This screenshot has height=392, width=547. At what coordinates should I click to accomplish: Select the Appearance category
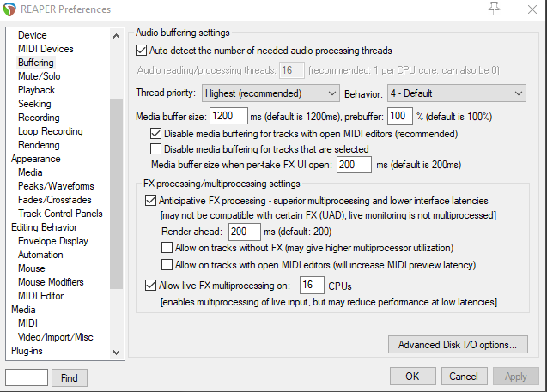tap(36, 159)
